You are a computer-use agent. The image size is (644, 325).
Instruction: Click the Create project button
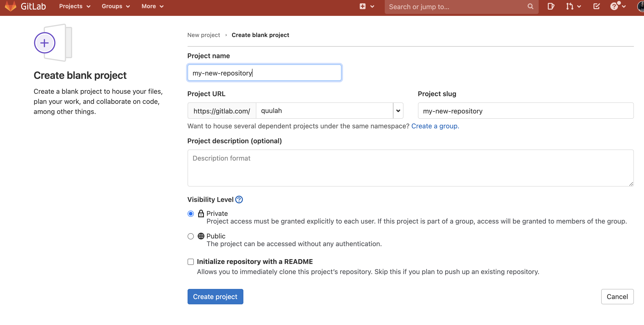[x=215, y=297]
